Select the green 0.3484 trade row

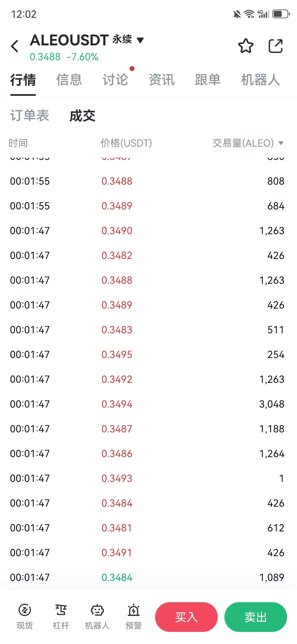pyautogui.click(x=148, y=577)
